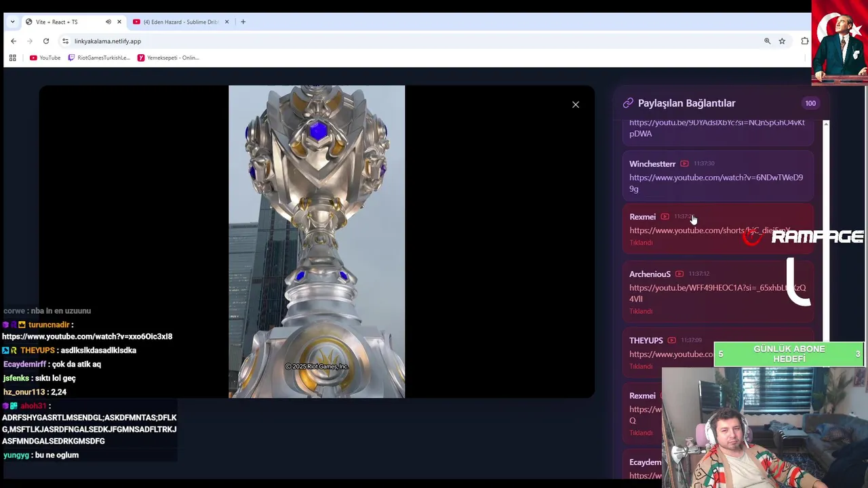Viewport: 868px width, 488px height.
Task: Click the 100 count badge in the links panel
Action: pos(810,103)
